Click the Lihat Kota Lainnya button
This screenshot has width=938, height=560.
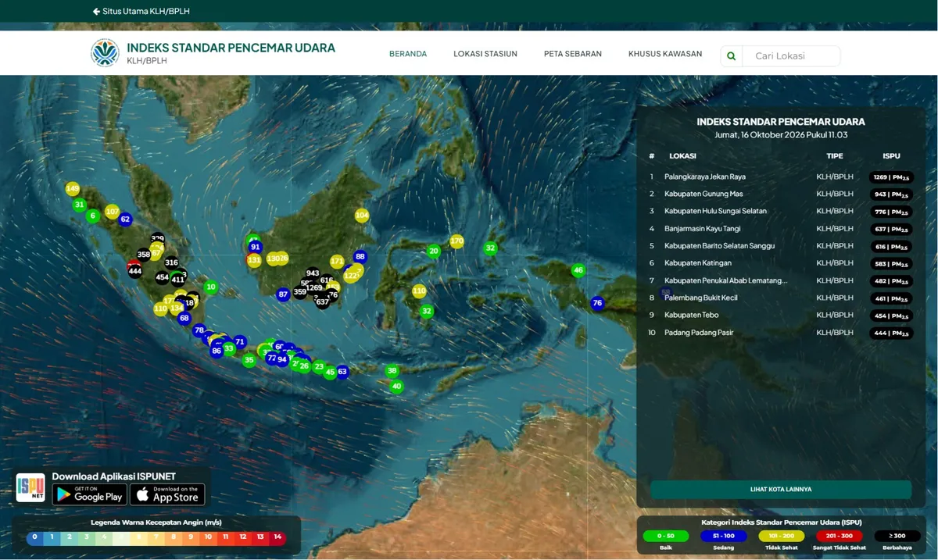point(781,490)
